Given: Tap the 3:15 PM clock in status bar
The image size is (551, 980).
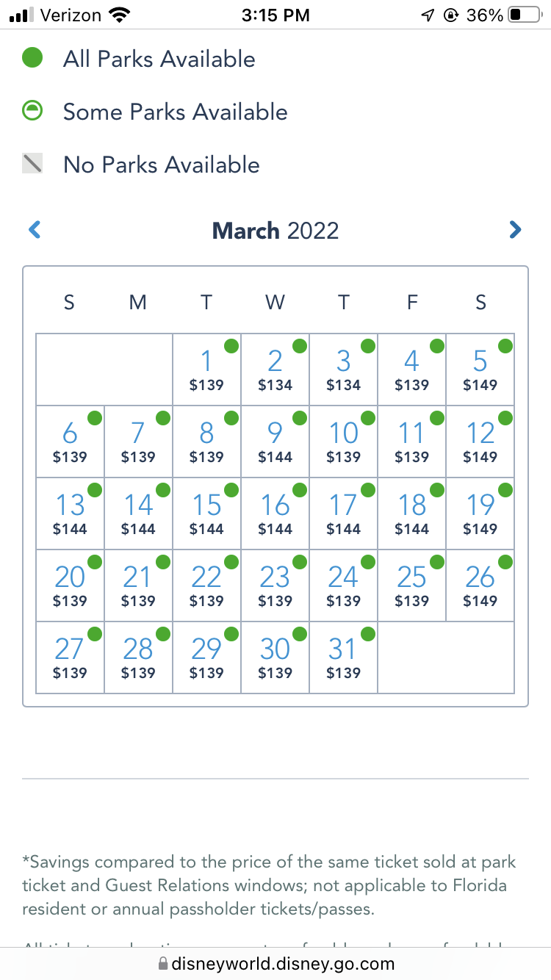Looking at the screenshot, I should point(275,15).
